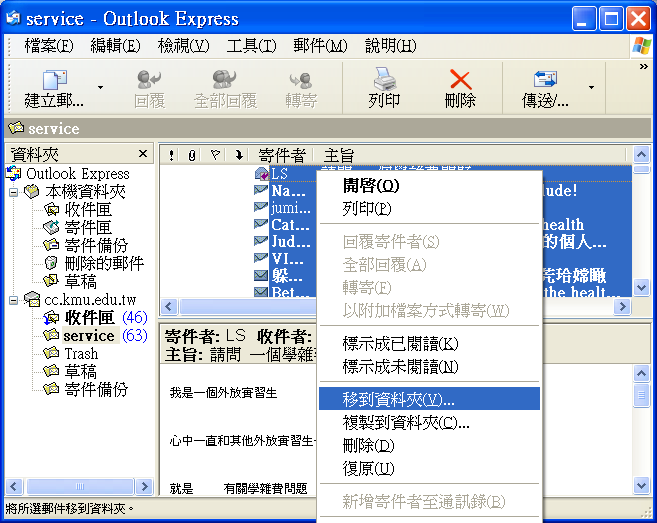
Task: Click preview pane vertical scrollbar thumb
Action: [x=641, y=395]
